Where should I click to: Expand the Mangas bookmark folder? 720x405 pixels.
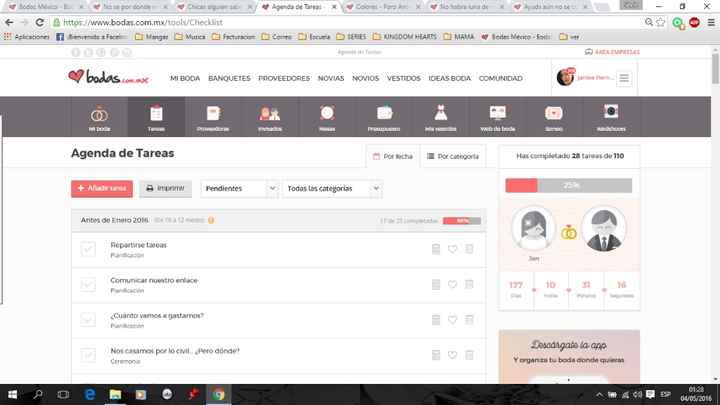point(152,37)
